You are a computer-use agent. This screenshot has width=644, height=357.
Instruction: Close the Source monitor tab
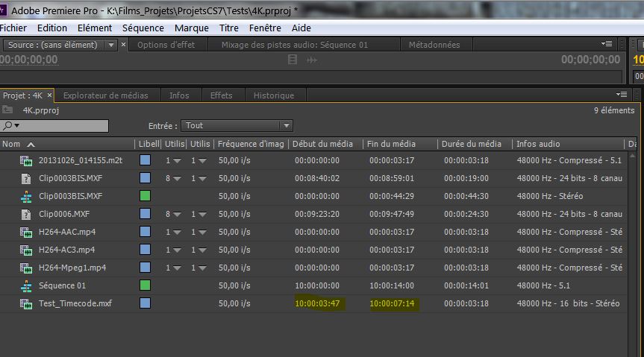pyautogui.click(x=123, y=44)
